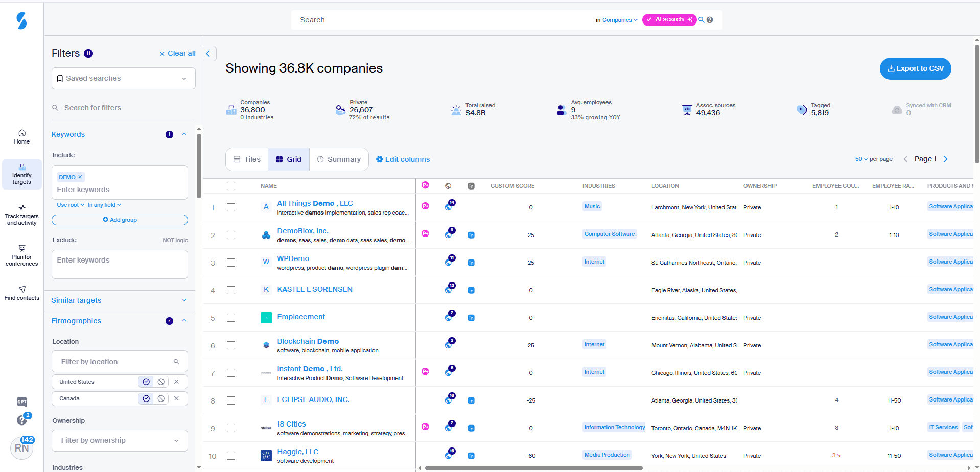Image resolution: width=980 pixels, height=472 pixels.
Task: Open Find contacts in sidebar
Action: point(21,293)
